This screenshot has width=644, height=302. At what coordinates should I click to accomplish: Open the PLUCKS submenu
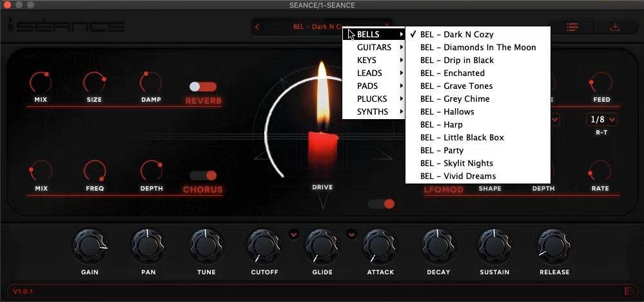pos(374,99)
